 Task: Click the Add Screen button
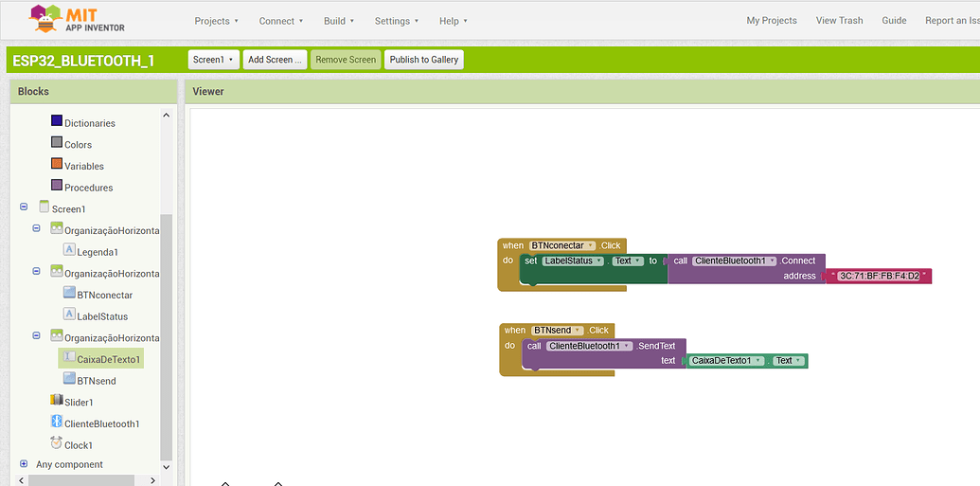[275, 60]
